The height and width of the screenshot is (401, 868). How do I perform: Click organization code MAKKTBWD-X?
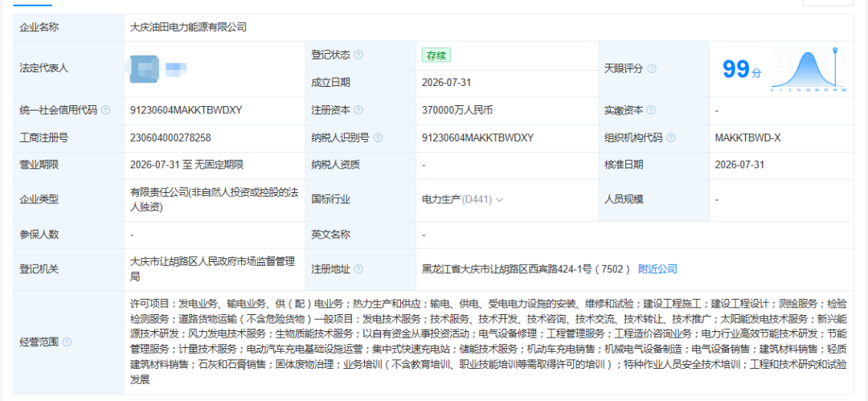pos(748,138)
